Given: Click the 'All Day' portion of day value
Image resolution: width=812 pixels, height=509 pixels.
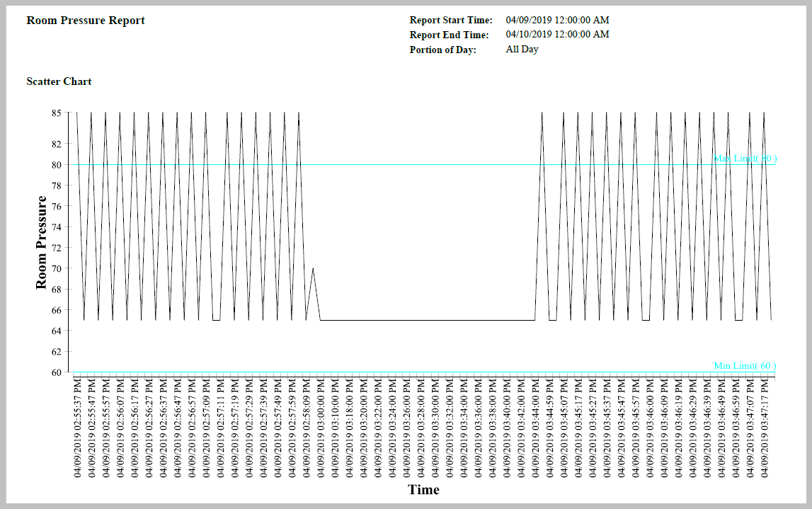Looking at the screenshot, I should (x=522, y=50).
